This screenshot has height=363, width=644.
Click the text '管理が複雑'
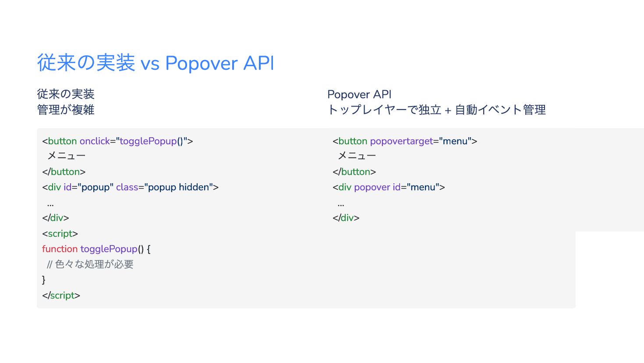point(66,110)
